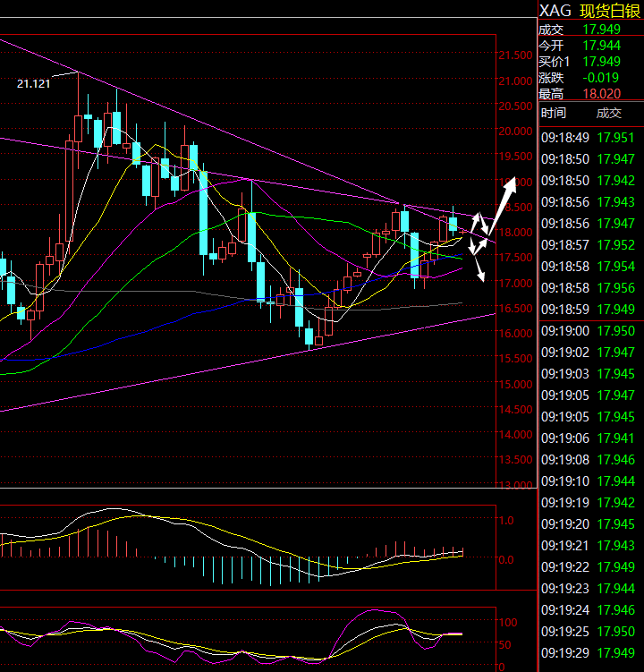Click the 最高 high price 18.020
Image resolution: width=644 pixels, height=672 pixels.
click(601, 93)
